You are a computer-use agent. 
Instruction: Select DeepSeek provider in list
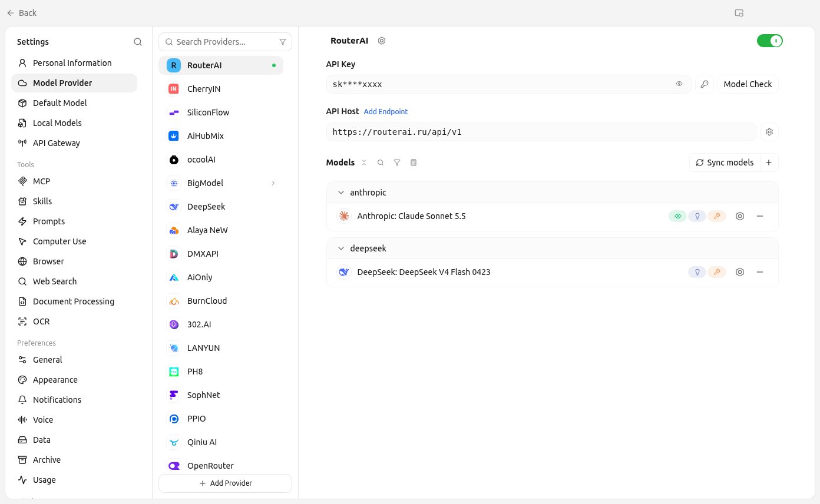[221, 207]
